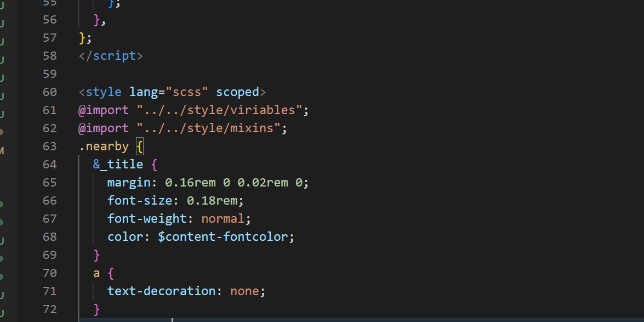
Task: Click line number 58 in the gutter
Action: pos(49,55)
